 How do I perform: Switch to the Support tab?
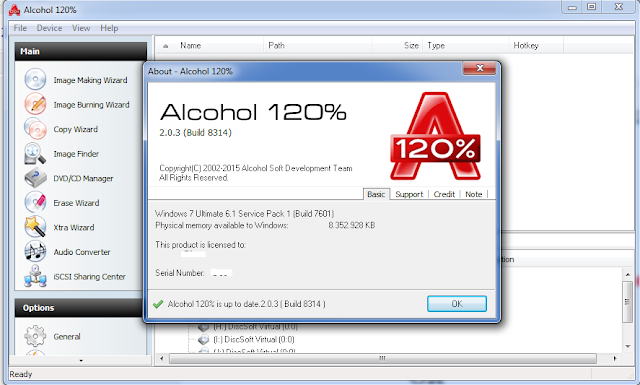[409, 194]
